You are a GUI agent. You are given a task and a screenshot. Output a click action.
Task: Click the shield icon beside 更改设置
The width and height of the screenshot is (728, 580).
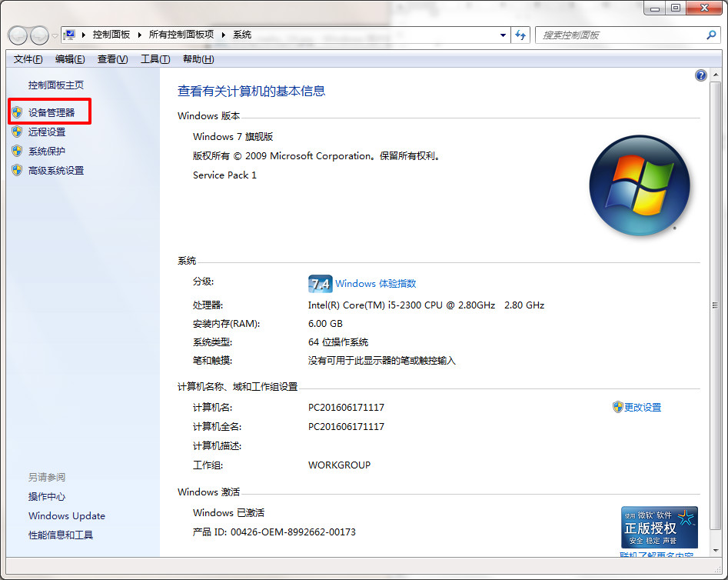tap(617, 407)
